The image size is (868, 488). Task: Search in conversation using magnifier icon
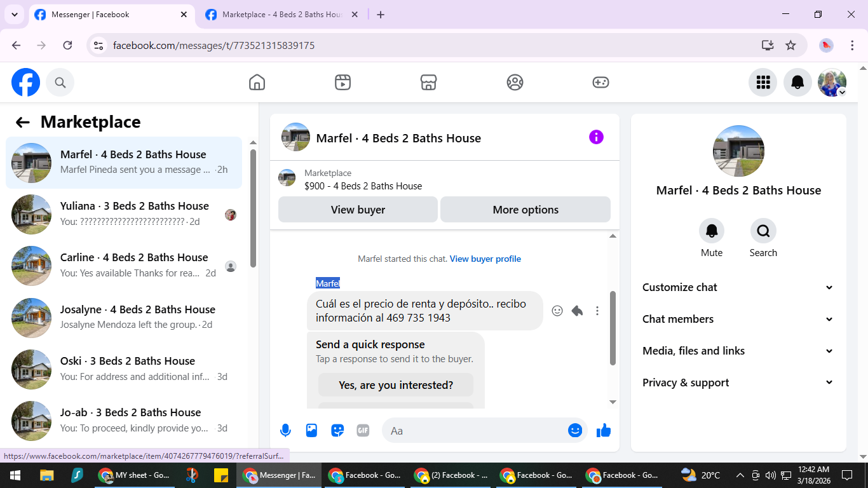763,231
